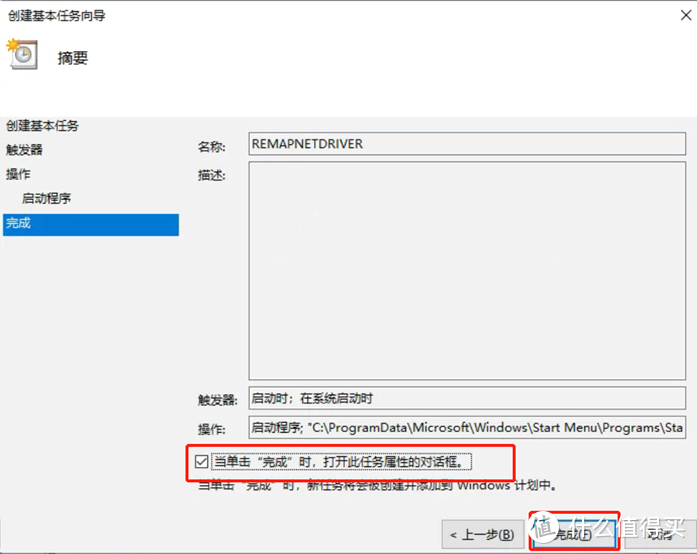Click the 名称 field containing REMAPNETDRIVER
The height and width of the screenshot is (554, 697).
[x=467, y=144]
